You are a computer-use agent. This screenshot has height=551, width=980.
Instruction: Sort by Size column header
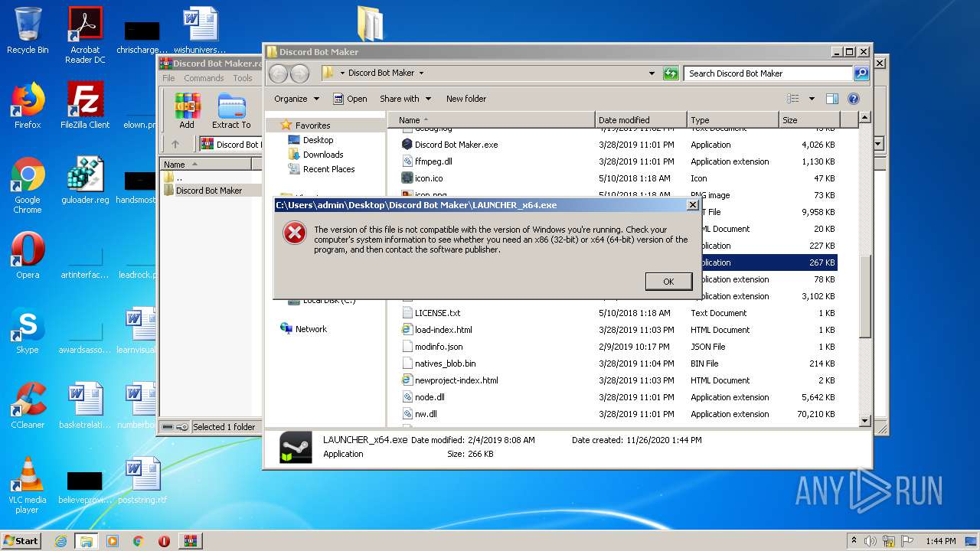809,120
